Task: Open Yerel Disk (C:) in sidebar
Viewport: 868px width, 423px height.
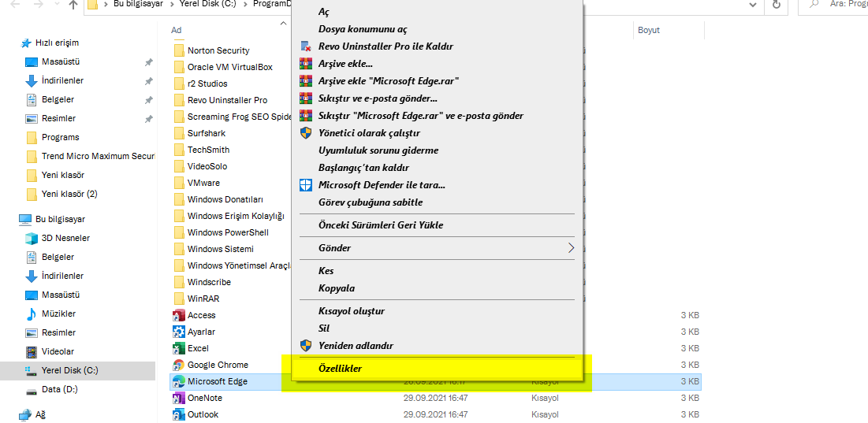Action: click(77, 370)
